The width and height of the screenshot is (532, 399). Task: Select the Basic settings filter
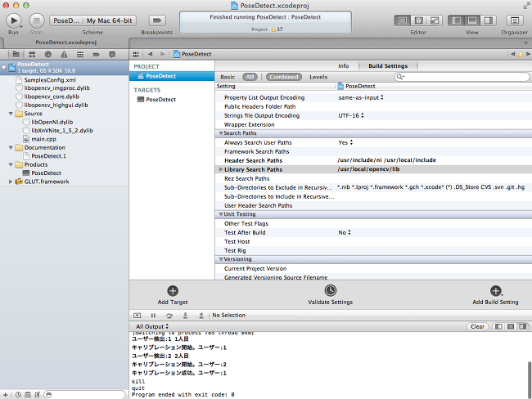(x=228, y=77)
